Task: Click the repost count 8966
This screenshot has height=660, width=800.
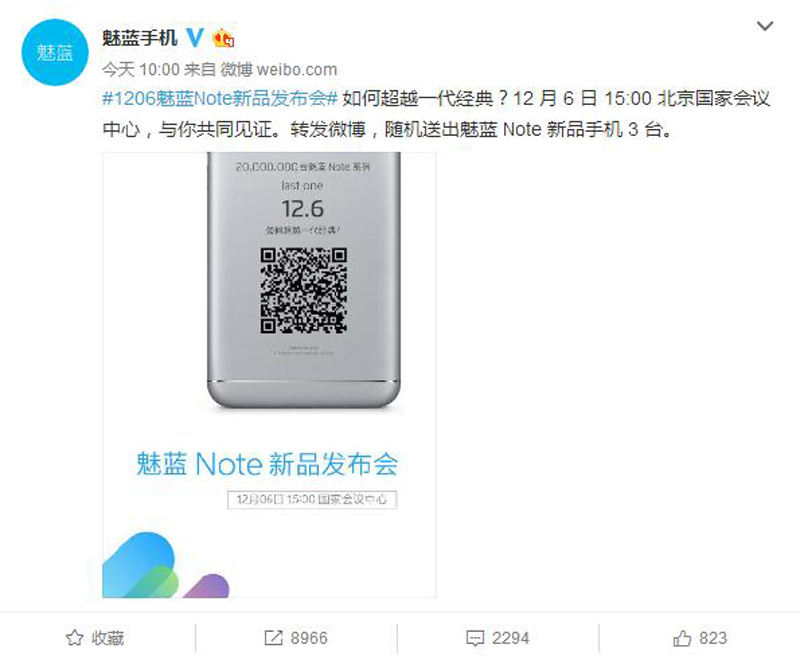Action: point(309,638)
